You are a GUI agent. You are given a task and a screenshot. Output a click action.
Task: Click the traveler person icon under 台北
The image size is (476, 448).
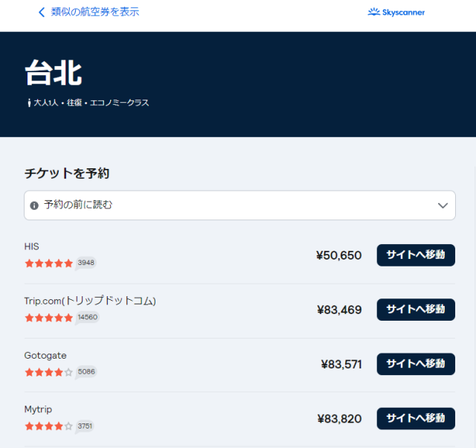tap(28, 103)
